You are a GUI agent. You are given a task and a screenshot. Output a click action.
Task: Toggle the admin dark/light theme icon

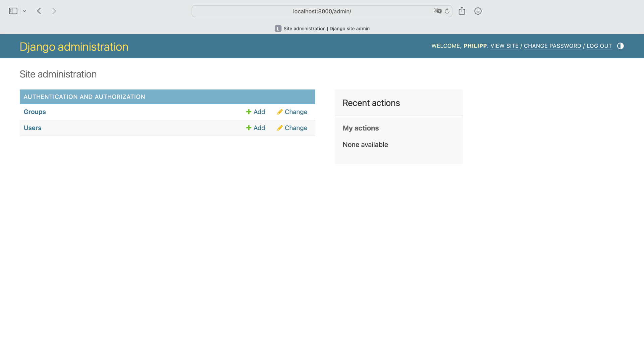tap(621, 46)
